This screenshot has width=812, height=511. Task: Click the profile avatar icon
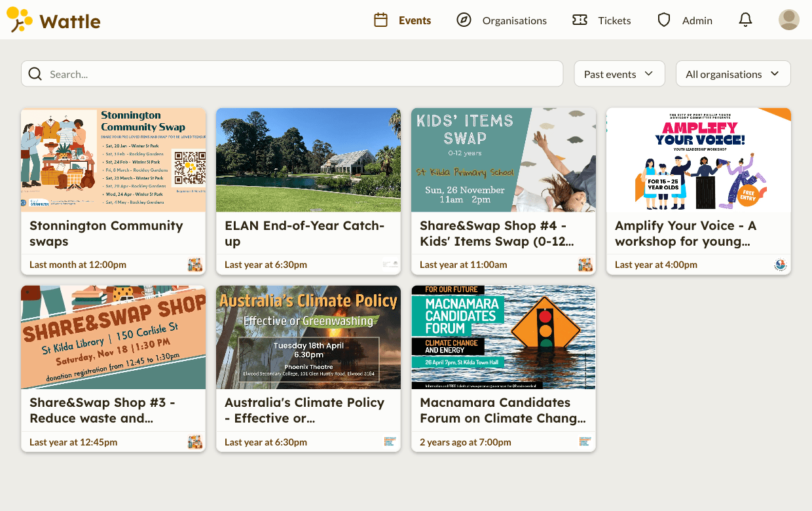[788, 20]
